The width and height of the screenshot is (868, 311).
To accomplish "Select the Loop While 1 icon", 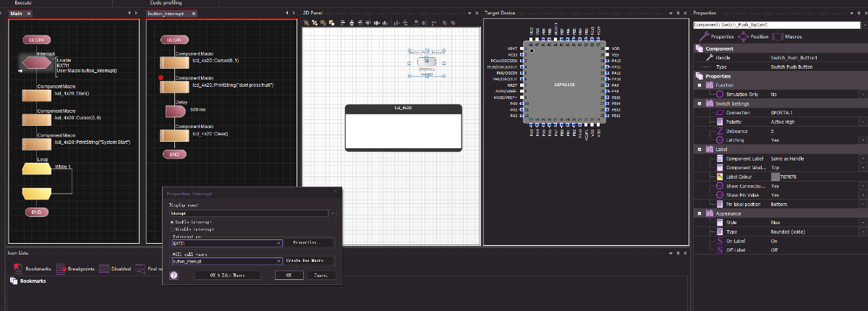I will pyautogui.click(x=36, y=169).
